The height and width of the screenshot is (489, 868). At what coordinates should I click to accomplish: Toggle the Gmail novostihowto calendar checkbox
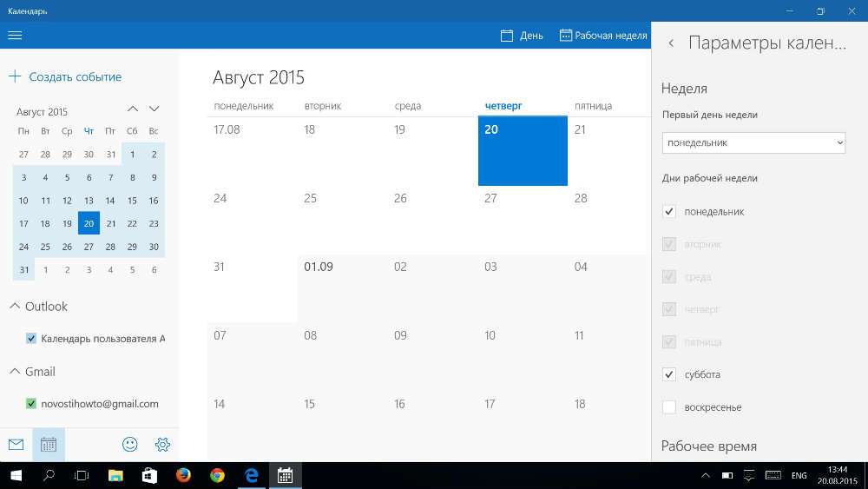(31, 404)
